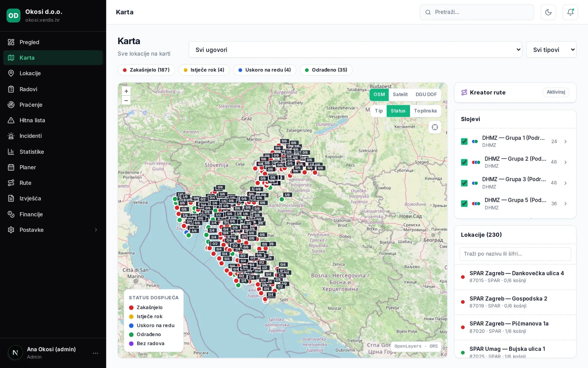
Task: Expand DHMZ — Grupa 3 layer chevron
Action: [566, 183]
